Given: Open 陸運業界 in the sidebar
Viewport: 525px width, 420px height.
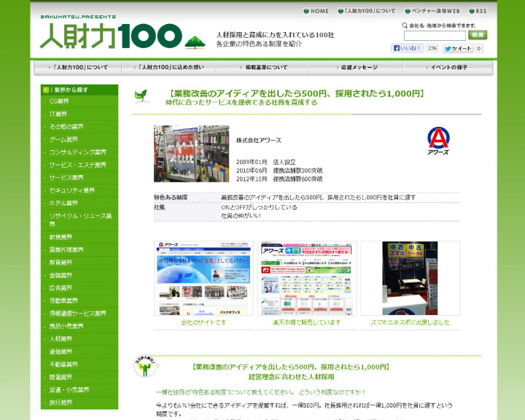Looking at the screenshot, I should (x=61, y=377).
